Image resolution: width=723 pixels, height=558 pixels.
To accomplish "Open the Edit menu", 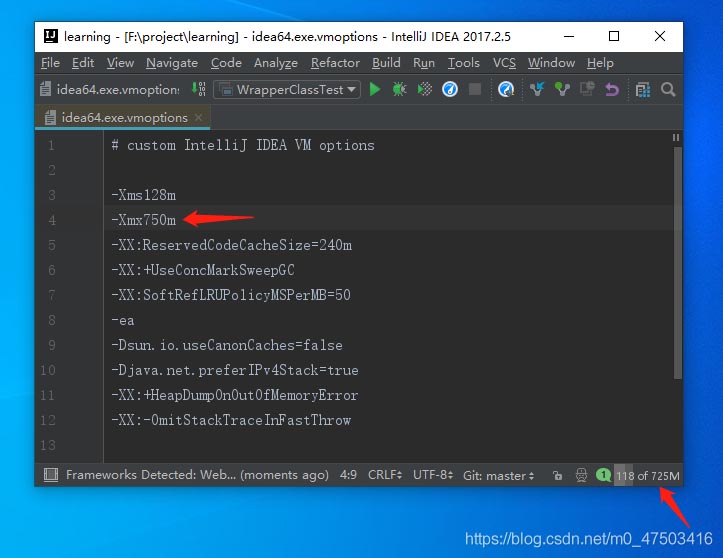I will click(83, 63).
